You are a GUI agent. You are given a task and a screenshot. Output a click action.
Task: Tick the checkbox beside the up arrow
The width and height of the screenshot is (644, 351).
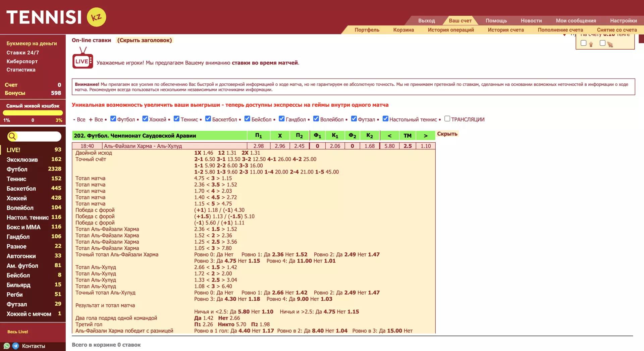pyautogui.click(x=584, y=43)
